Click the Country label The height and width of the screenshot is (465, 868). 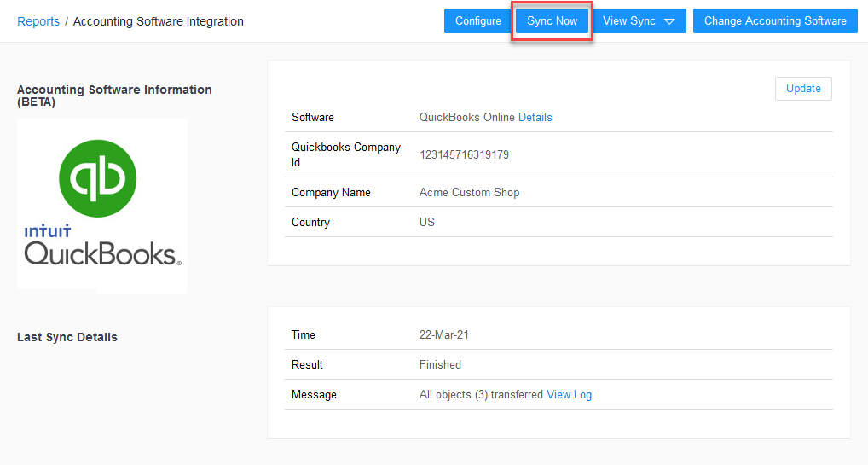tap(310, 222)
